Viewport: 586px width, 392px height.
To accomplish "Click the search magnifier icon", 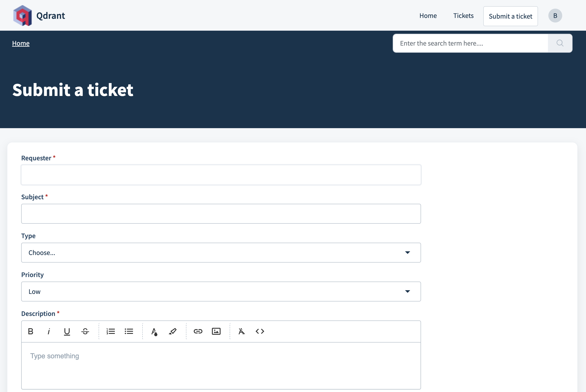I will 560,43.
